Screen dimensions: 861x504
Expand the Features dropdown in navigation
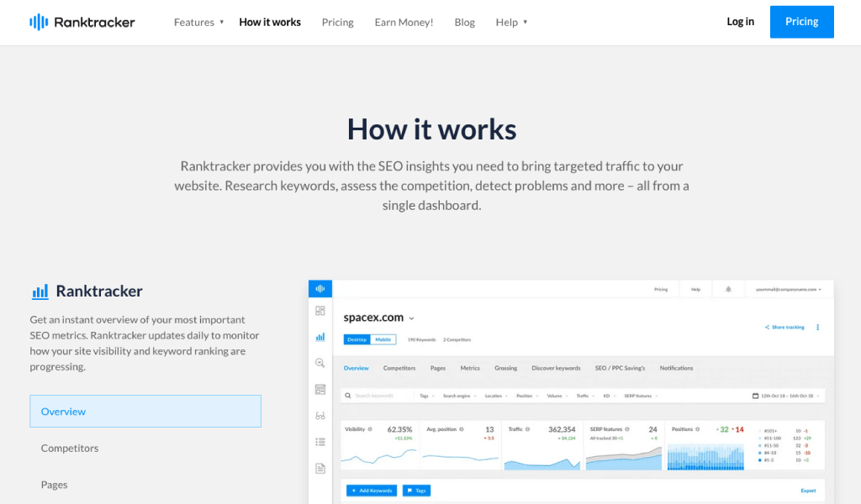pyautogui.click(x=198, y=22)
